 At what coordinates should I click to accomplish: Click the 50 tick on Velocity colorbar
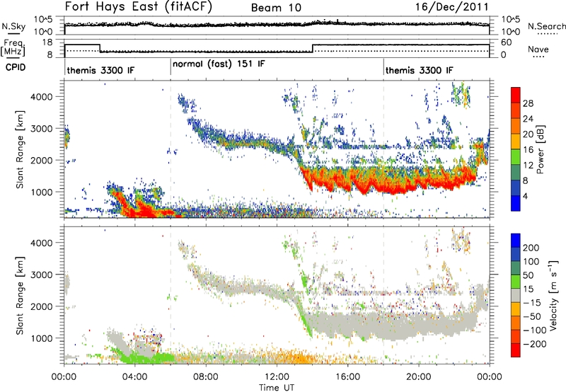pos(528,275)
